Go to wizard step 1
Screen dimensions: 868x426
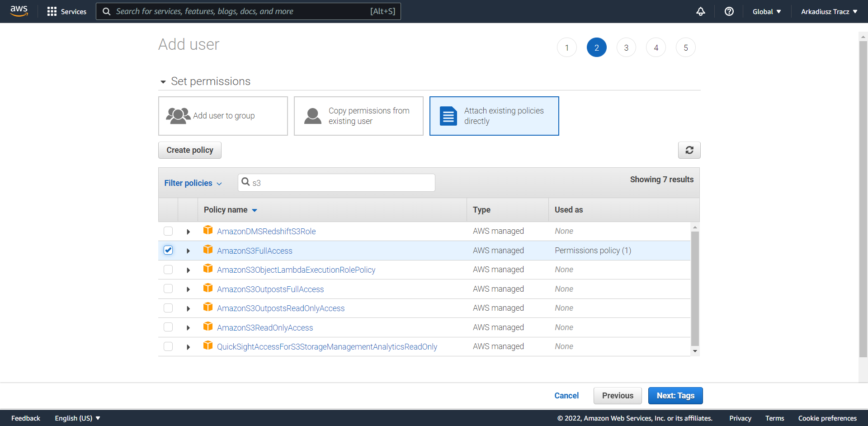coord(567,47)
